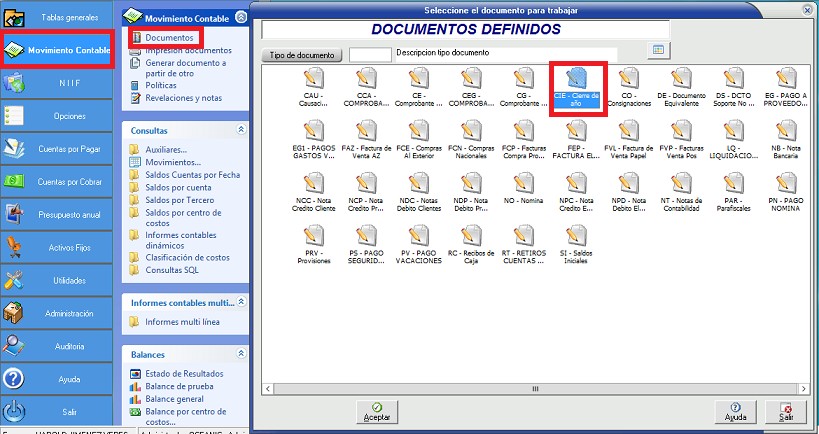Choose the PRV - Provisiones document icon

pyautogui.click(x=312, y=240)
